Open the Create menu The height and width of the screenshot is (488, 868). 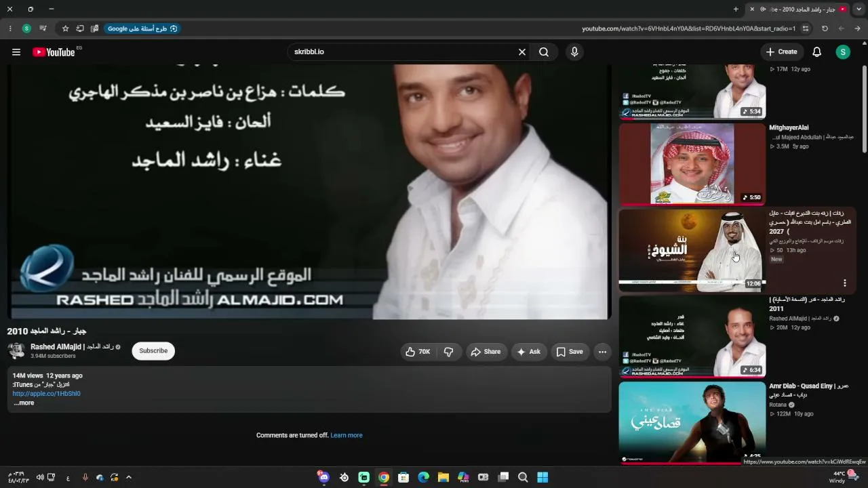[781, 52]
